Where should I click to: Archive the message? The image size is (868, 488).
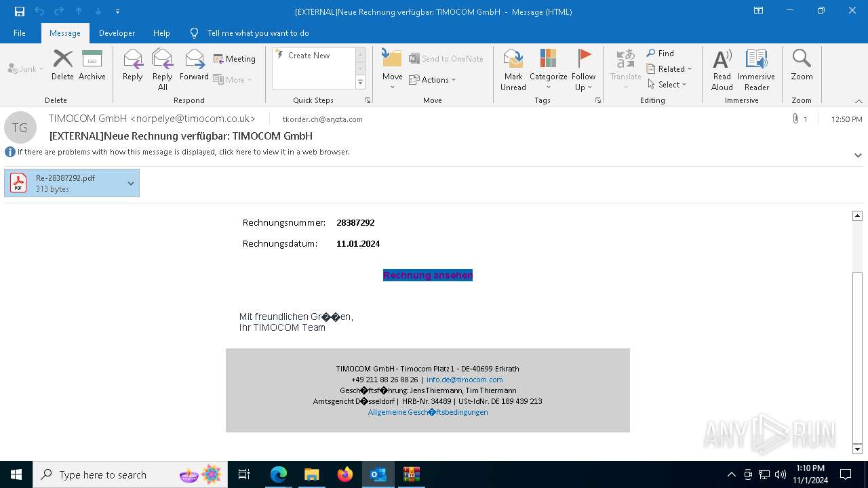pyautogui.click(x=92, y=65)
